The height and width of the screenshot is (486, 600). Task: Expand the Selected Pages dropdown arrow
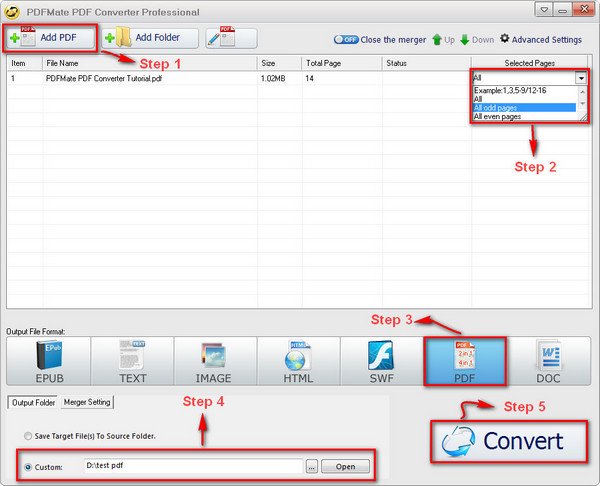click(x=581, y=78)
